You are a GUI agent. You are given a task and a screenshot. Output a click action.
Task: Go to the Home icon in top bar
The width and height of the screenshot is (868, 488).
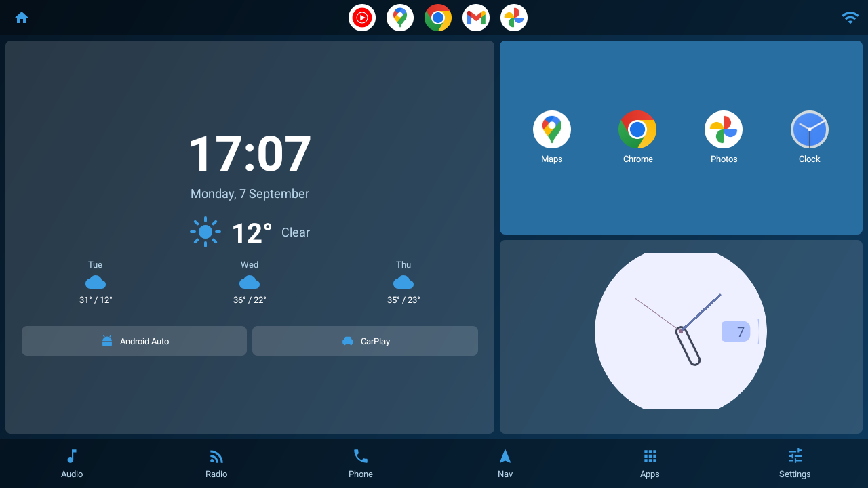pyautogui.click(x=22, y=18)
